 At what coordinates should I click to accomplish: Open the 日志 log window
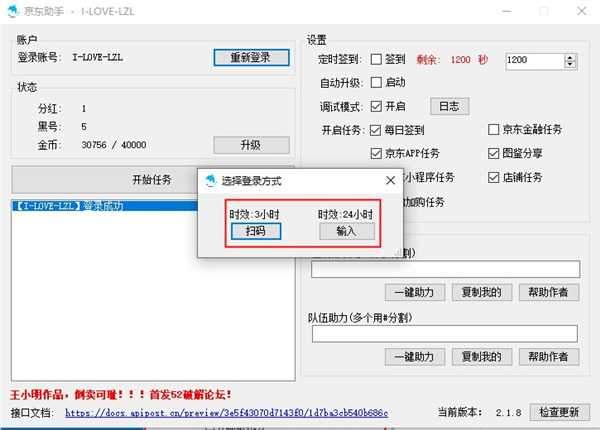[449, 106]
